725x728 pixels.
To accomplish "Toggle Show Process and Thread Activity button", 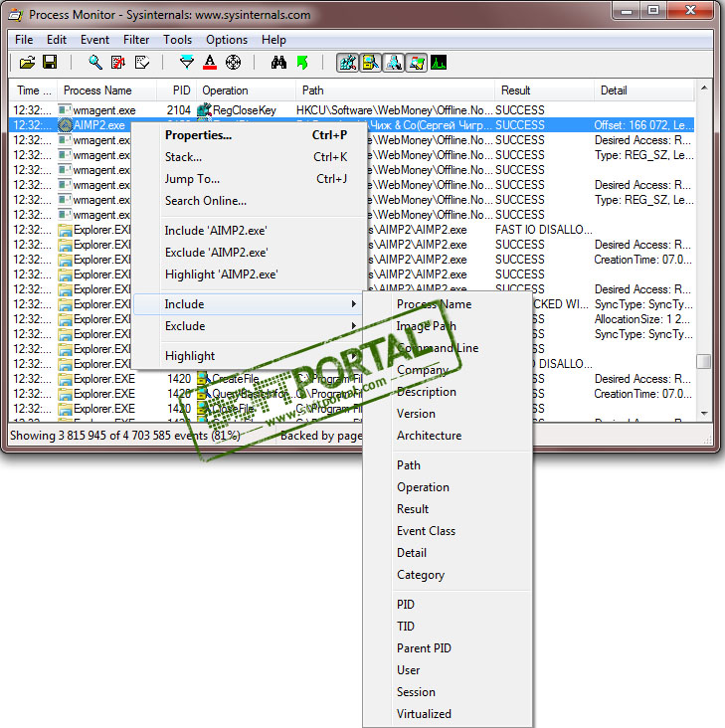I will point(417,63).
